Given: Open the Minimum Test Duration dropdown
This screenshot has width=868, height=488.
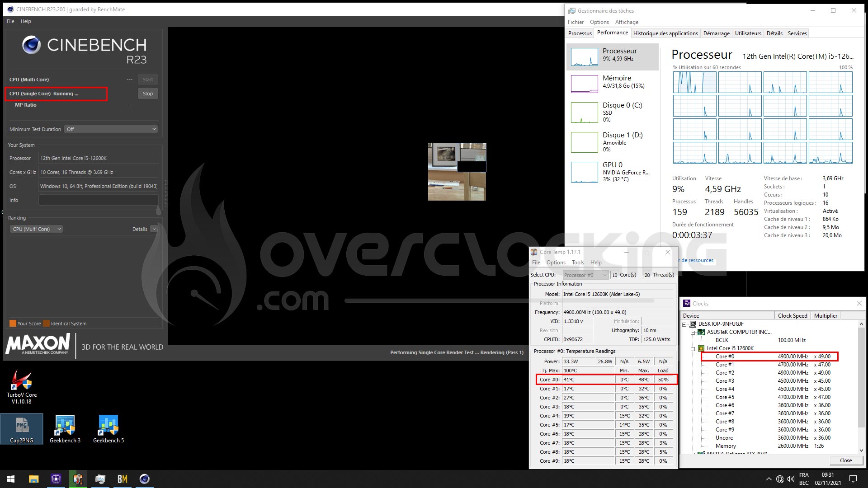Looking at the screenshot, I should click(111, 129).
